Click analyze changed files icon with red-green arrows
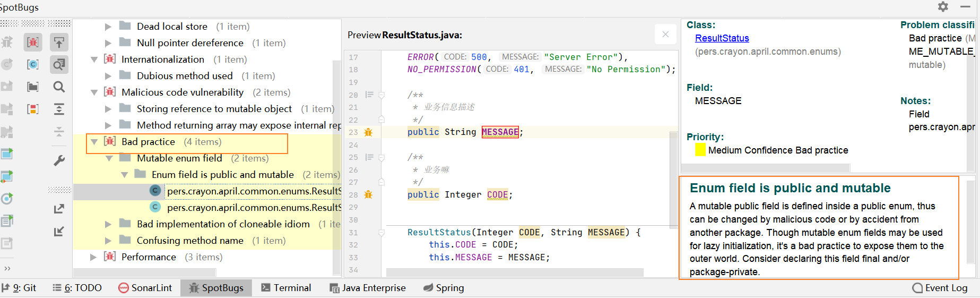Screen dimensions: 980x298 (x=7, y=176)
